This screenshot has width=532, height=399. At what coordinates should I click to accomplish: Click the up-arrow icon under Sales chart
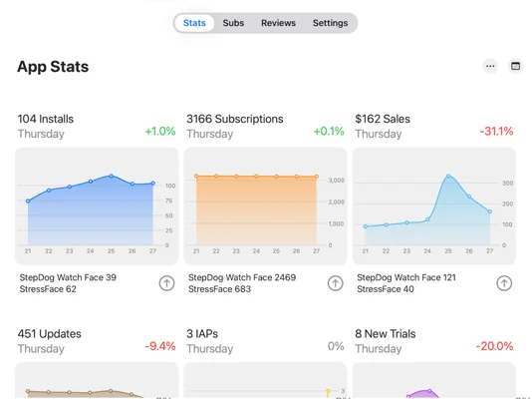tap(504, 283)
